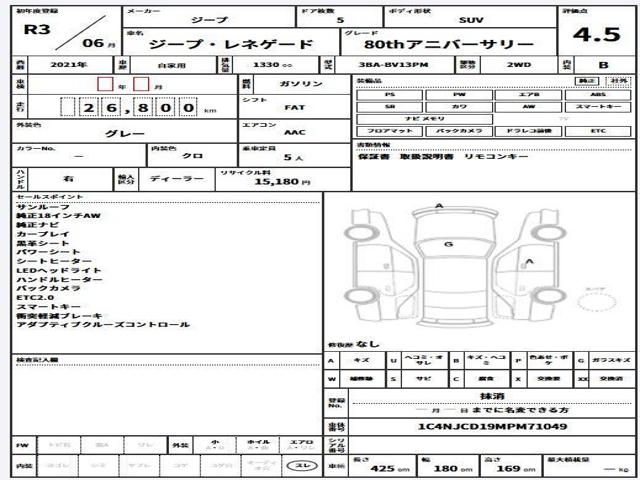Click the mileage digit box showing 8
The image size is (640, 480).
(142, 107)
